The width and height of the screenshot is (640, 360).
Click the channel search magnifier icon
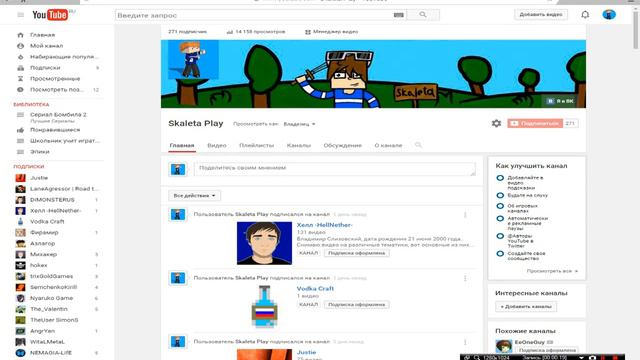coord(418,145)
